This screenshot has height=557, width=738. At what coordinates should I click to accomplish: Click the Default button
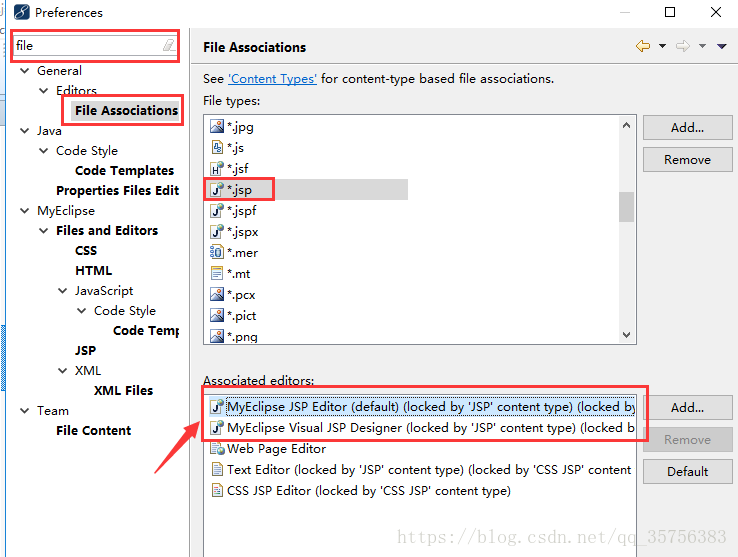click(688, 471)
